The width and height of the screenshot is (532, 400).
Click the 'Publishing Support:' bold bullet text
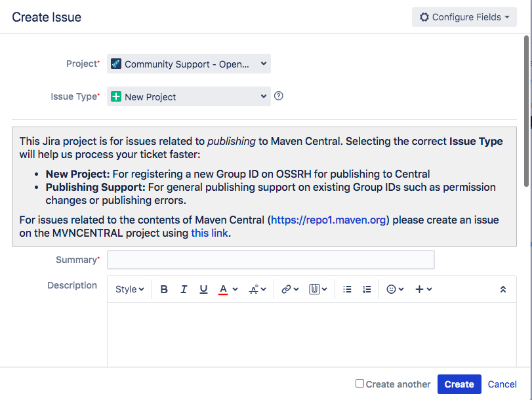pyautogui.click(x=95, y=188)
